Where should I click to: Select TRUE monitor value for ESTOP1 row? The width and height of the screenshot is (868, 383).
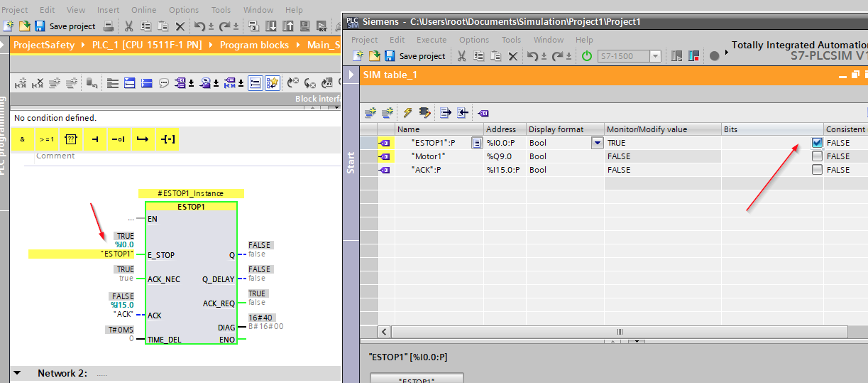[662, 143]
